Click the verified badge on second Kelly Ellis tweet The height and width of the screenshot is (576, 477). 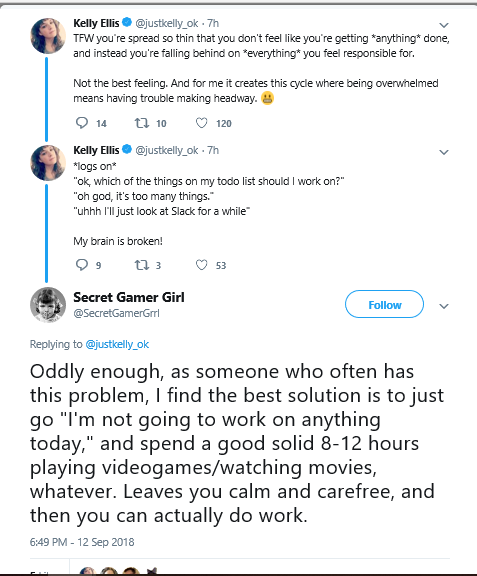pyautogui.click(x=127, y=150)
